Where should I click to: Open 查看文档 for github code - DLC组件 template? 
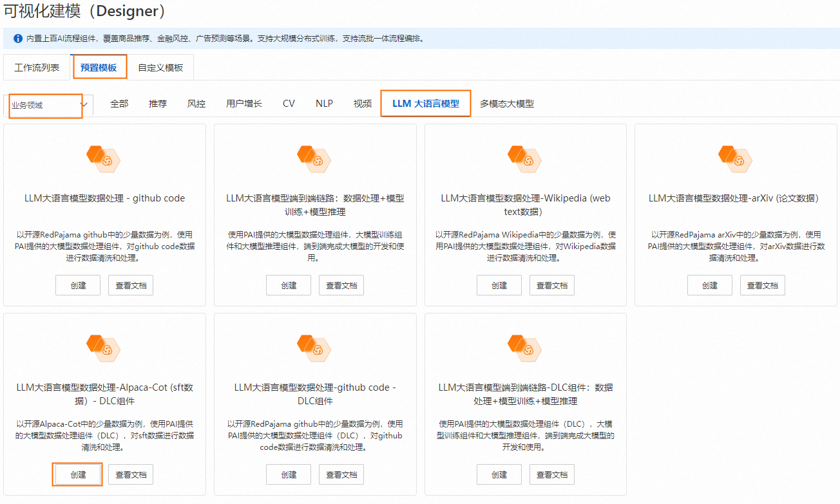point(341,474)
